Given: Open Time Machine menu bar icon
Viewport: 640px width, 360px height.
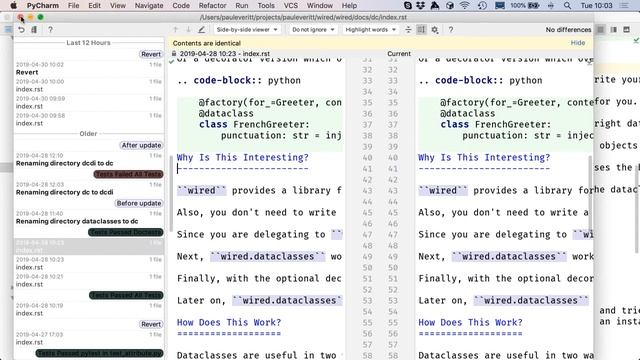Looking at the screenshot, I should click(482, 5).
